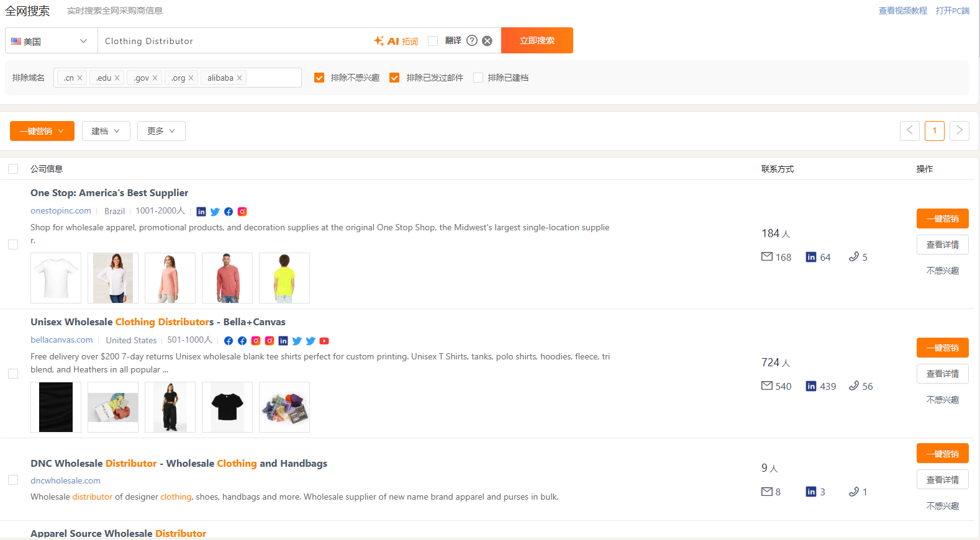The image size is (980, 540).
Task: Expand the 更多 dropdown
Action: click(x=161, y=131)
